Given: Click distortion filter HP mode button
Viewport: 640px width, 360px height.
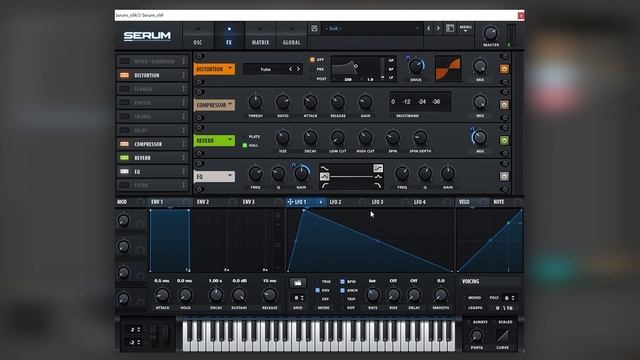Looking at the screenshot, I should click(391, 60).
